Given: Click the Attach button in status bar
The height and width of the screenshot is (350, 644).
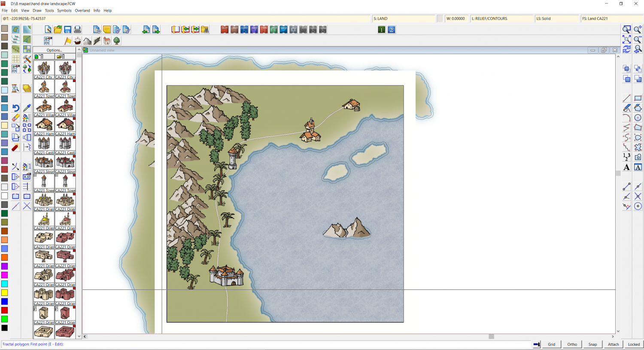Looking at the screenshot, I should [613, 344].
